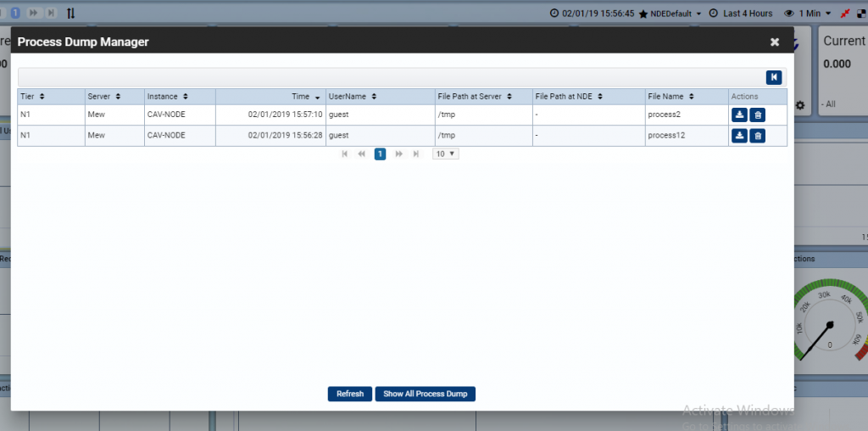Image resolution: width=868 pixels, height=431 pixels.
Task: Click the Refresh button
Action: [350, 394]
